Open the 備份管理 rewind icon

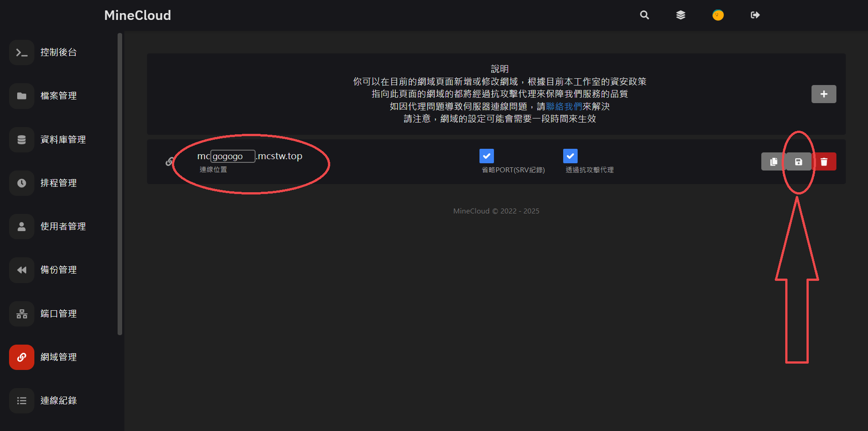[x=22, y=270]
